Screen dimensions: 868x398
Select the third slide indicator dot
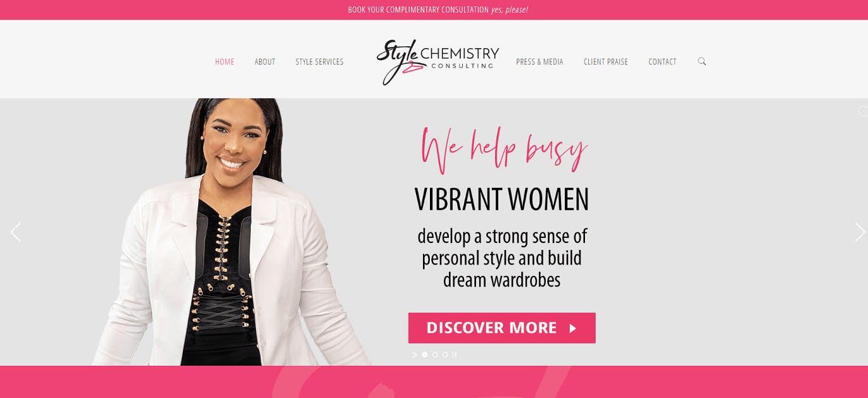(445, 354)
